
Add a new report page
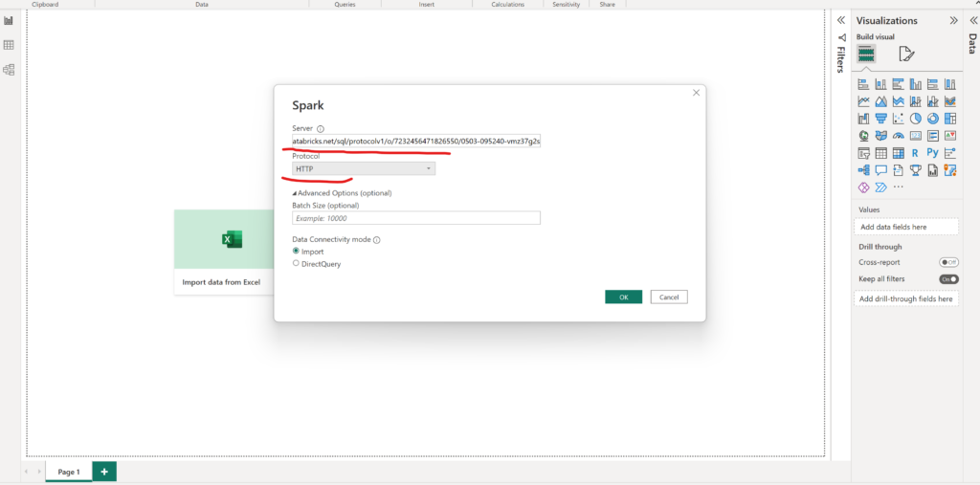click(x=104, y=472)
